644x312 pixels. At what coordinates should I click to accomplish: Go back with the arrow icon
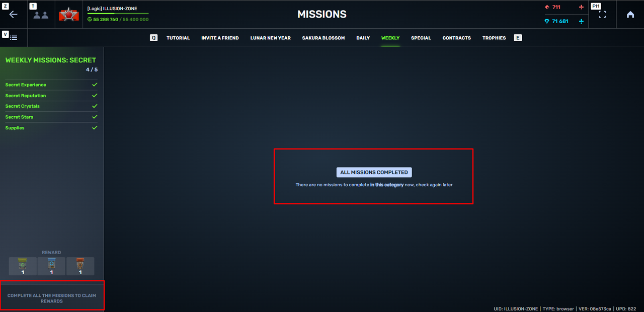tap(14, 14)
